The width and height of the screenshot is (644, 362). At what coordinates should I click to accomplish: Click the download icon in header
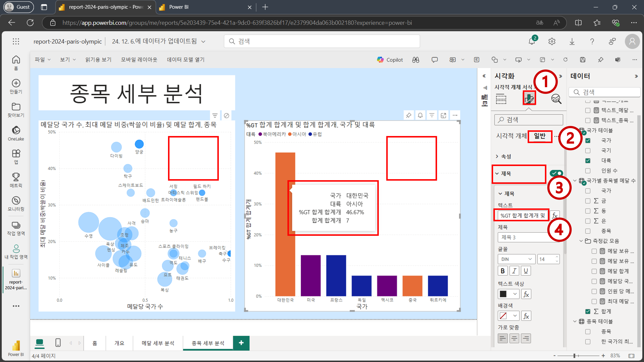coord(572,41)
